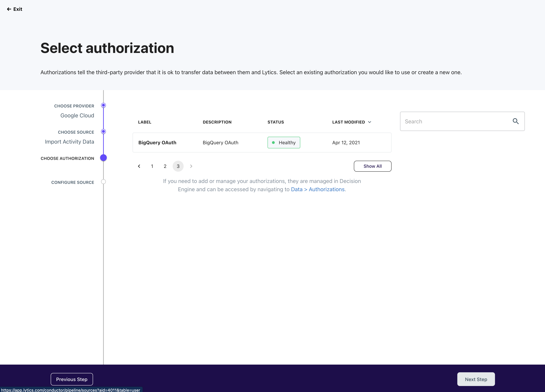Click the Configure Source step circle
This screenshot has height=392, width=545.
pos(103,182)
